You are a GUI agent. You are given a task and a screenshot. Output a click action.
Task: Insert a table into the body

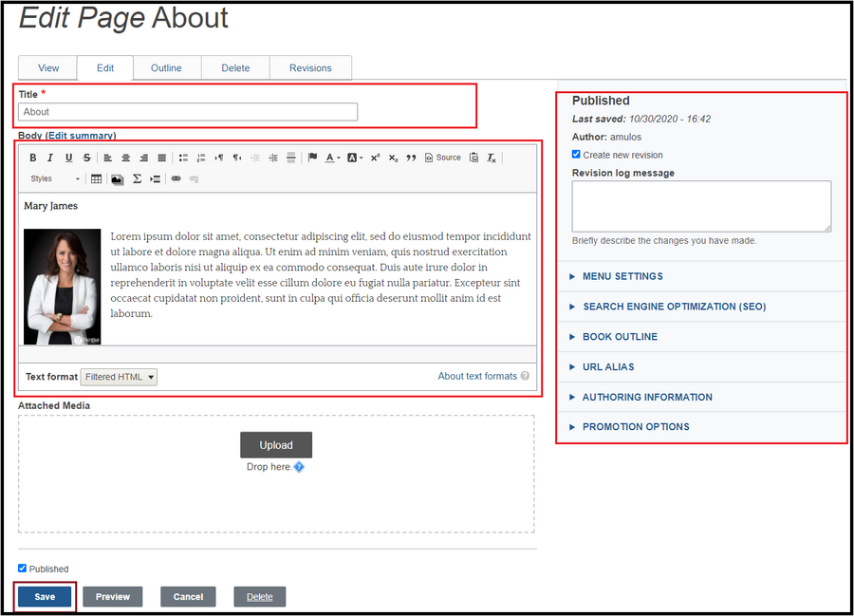[x=96, y=178]
